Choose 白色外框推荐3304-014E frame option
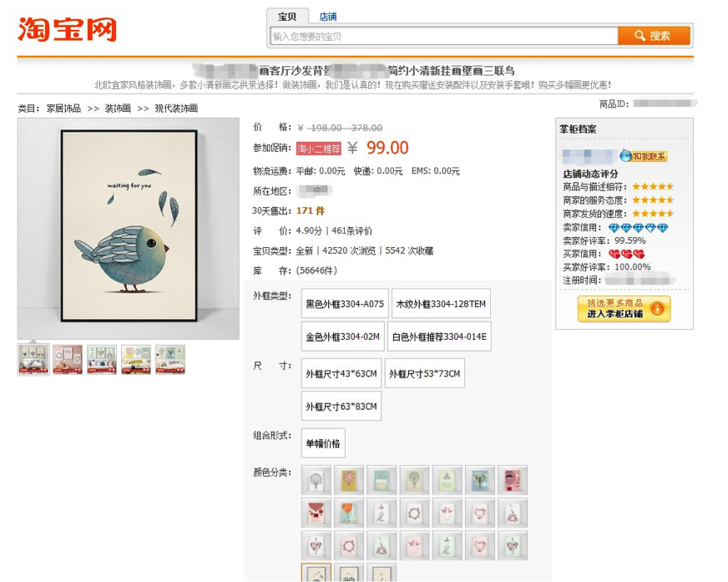 439,337
